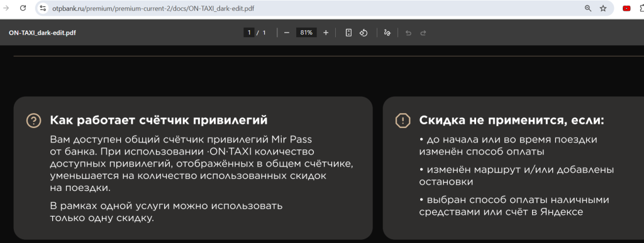The width and height of the screenshot is (644, 243).
Task: Zoom in the PDF with plus button
Action: (x=326, y=33)
